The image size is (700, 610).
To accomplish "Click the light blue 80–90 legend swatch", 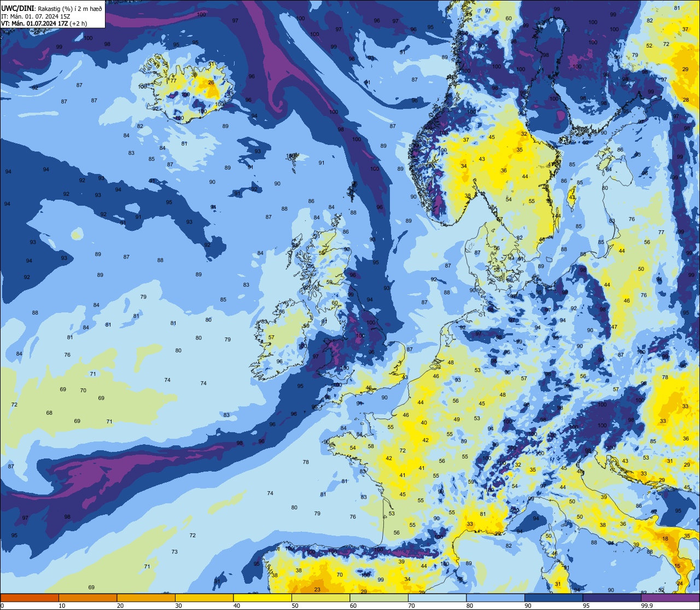I will pyautogui.click(x=495, y=597).
